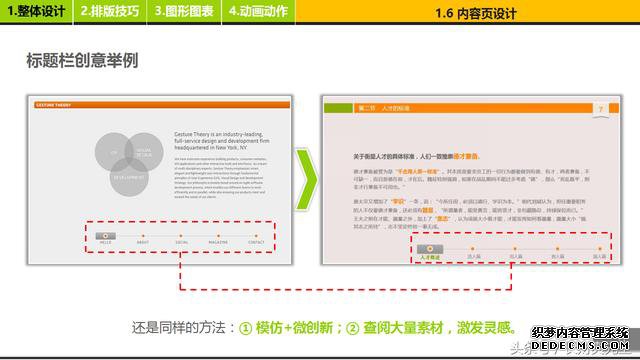Select the HELLO nav marker in left sample

pyautogui.click(x=105, y=236)
